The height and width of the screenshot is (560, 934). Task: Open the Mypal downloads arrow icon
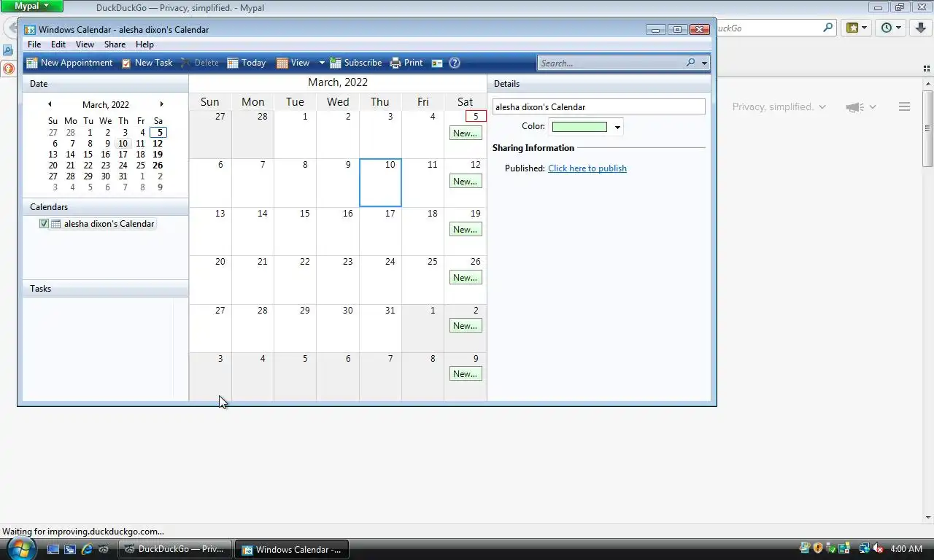(x=922, y=28)
